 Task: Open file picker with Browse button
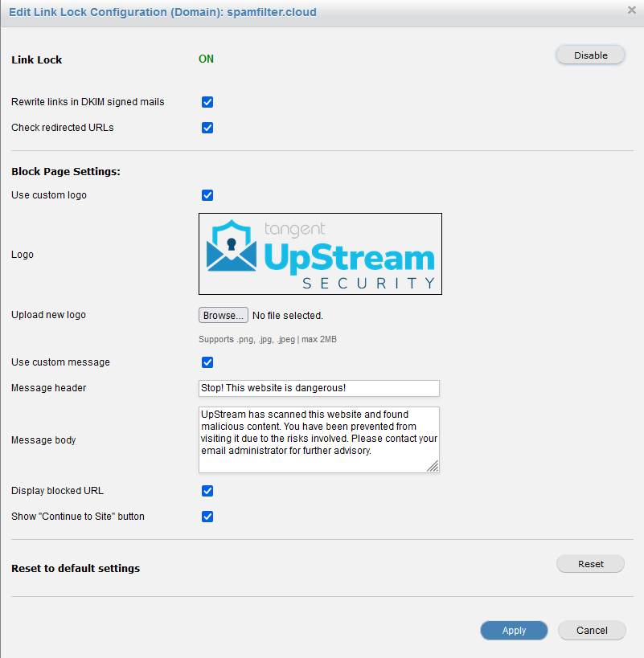[223, 316]
